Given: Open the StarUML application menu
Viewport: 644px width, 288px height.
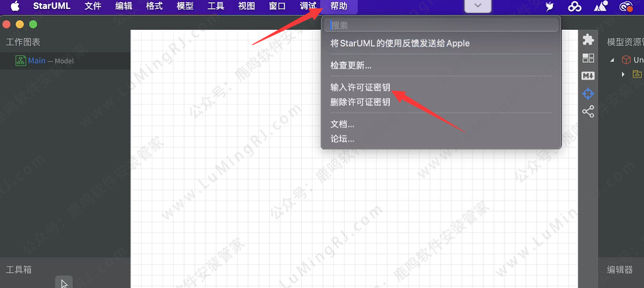Looking at the screenshot, I should pos(52,6).
